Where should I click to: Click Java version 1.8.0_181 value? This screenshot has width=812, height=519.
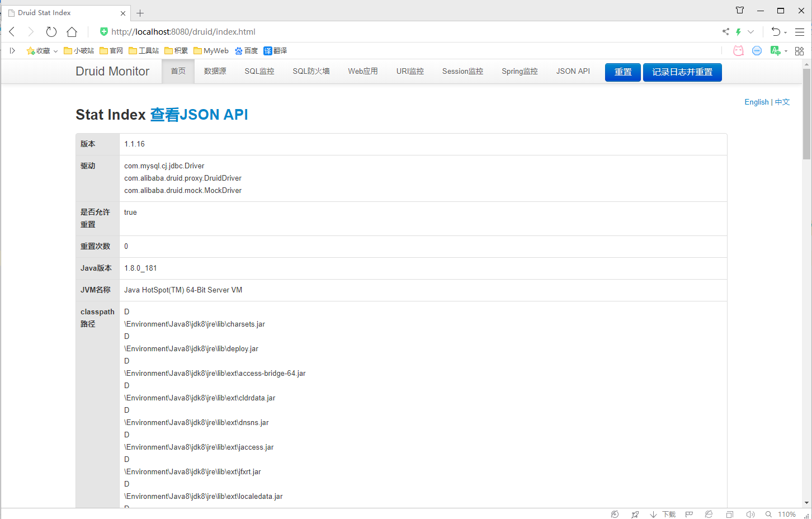[140, 268]
